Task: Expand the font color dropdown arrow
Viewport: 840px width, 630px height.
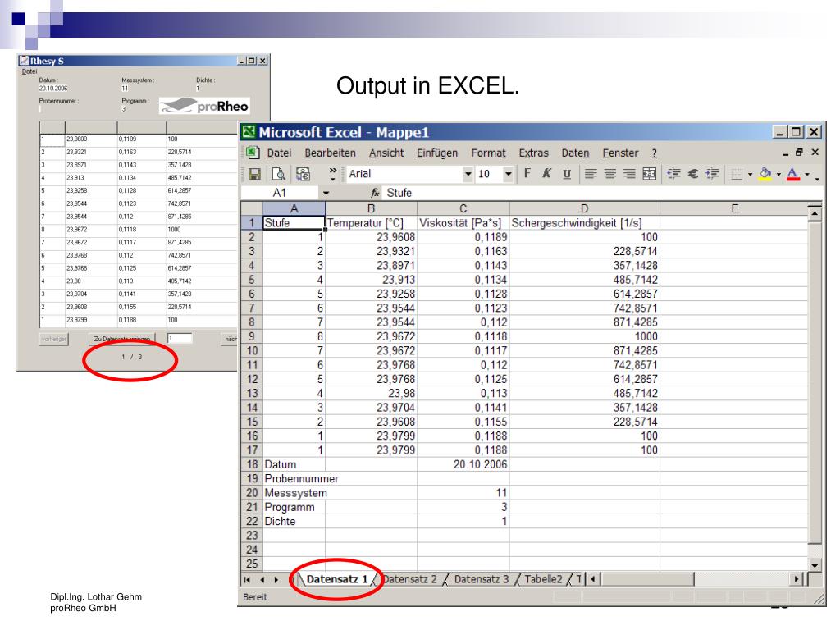Action: 807,174
